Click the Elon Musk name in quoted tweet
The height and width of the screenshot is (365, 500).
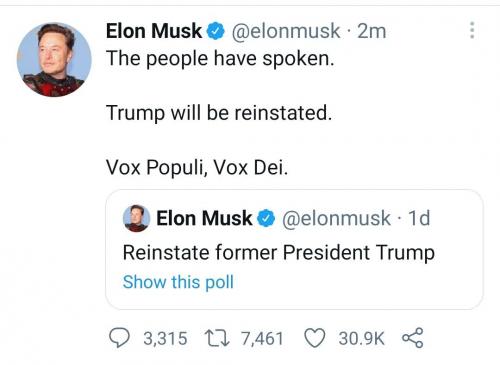click(x=204, y=218)
